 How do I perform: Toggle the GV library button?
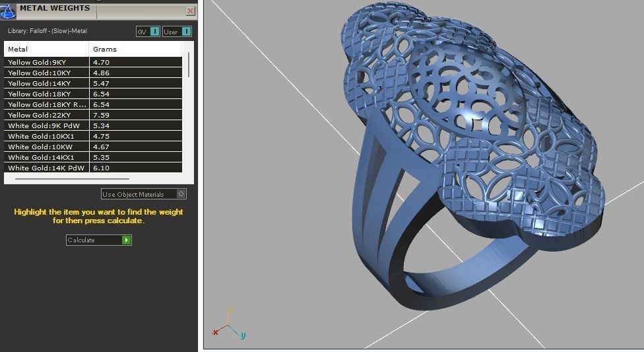pyautogui.click(x=148, y=32)
